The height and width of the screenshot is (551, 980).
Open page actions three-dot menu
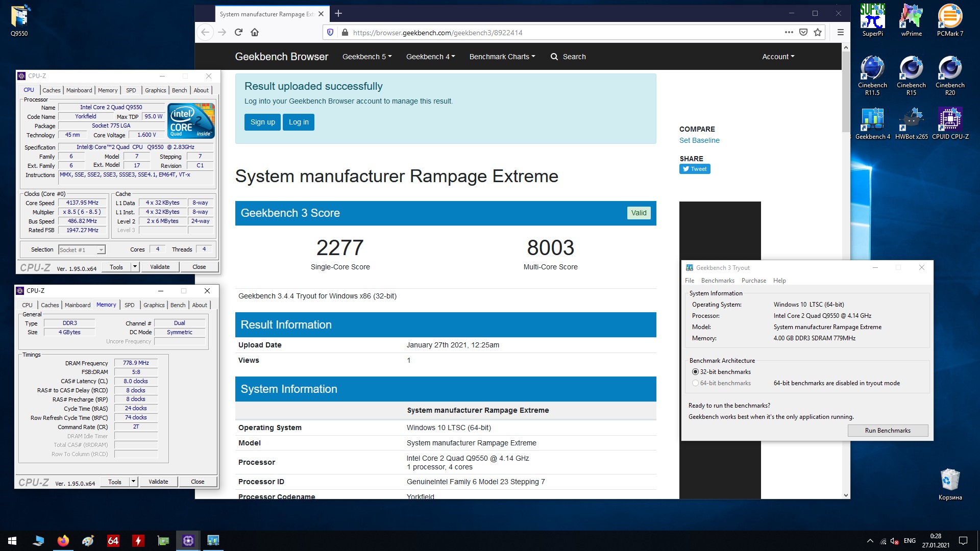(x=789, y=32)
